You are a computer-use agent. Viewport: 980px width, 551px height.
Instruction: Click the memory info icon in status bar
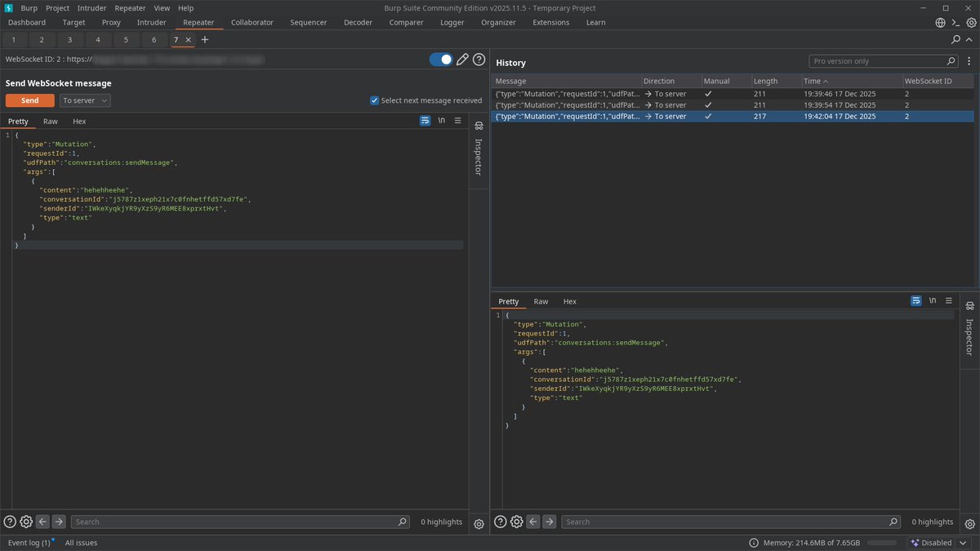(x=752, y=543)
